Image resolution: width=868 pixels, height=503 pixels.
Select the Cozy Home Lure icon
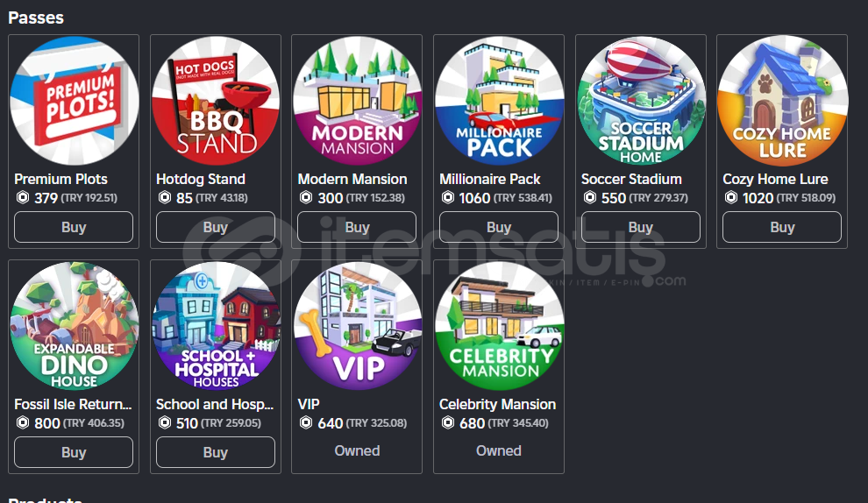[x=782, y=101]
